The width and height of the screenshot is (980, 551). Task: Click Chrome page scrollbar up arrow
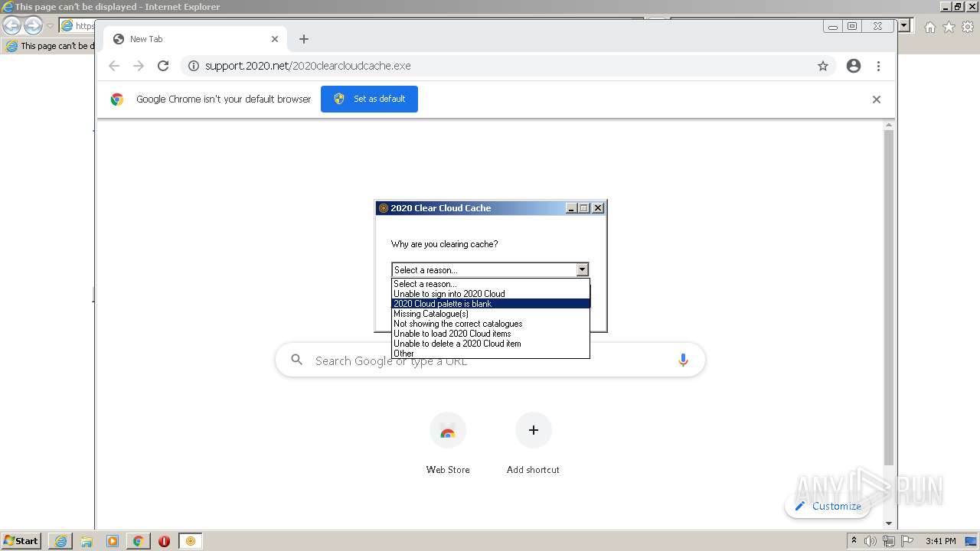click(x=889, y=125)
